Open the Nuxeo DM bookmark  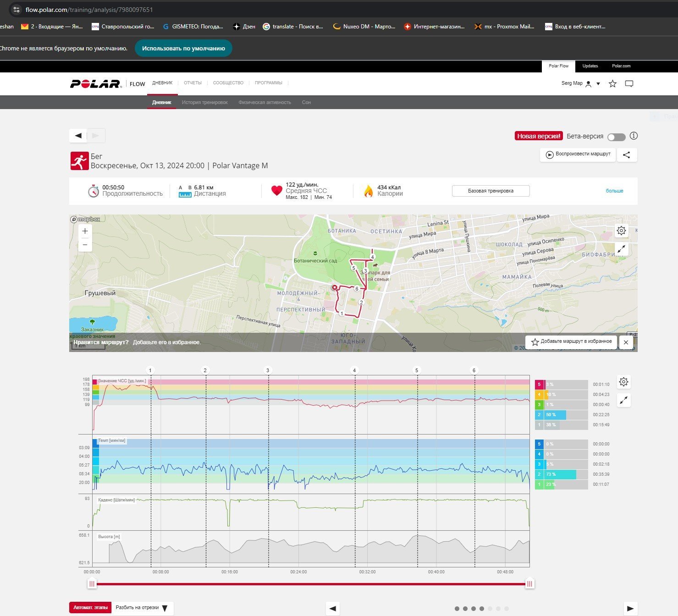tap(364, 27)
